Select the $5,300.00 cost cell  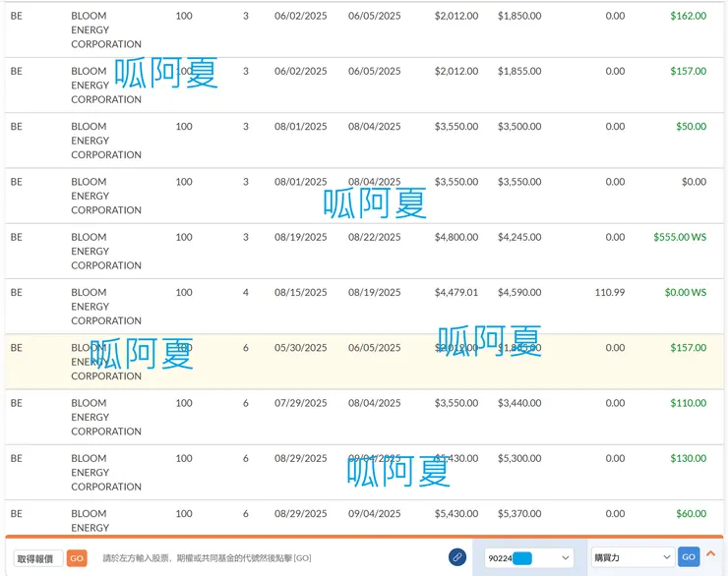pos(519,458)
